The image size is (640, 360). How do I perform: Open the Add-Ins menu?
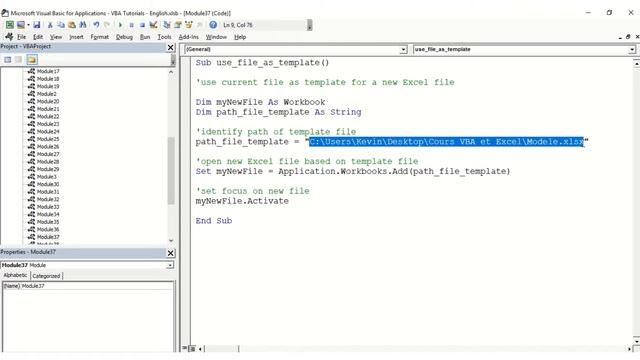189,37
